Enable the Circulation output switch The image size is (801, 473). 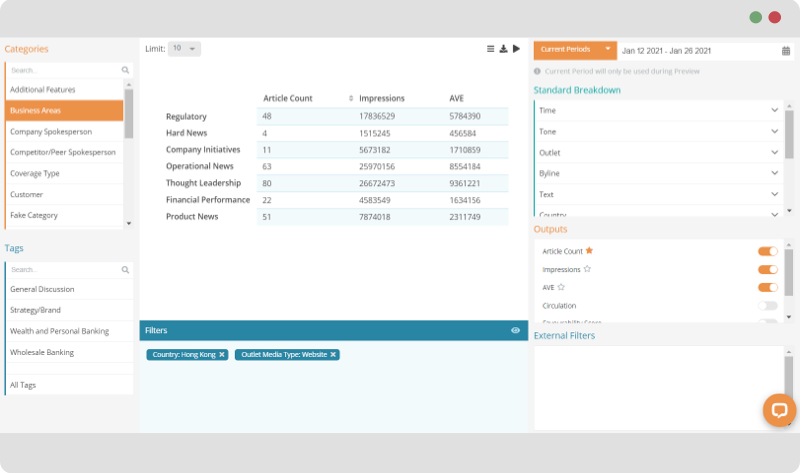[x=767, y=305]
